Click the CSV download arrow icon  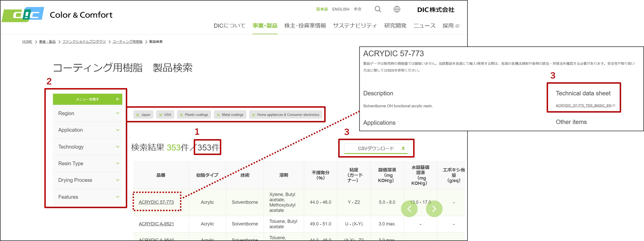pos(403,148)
